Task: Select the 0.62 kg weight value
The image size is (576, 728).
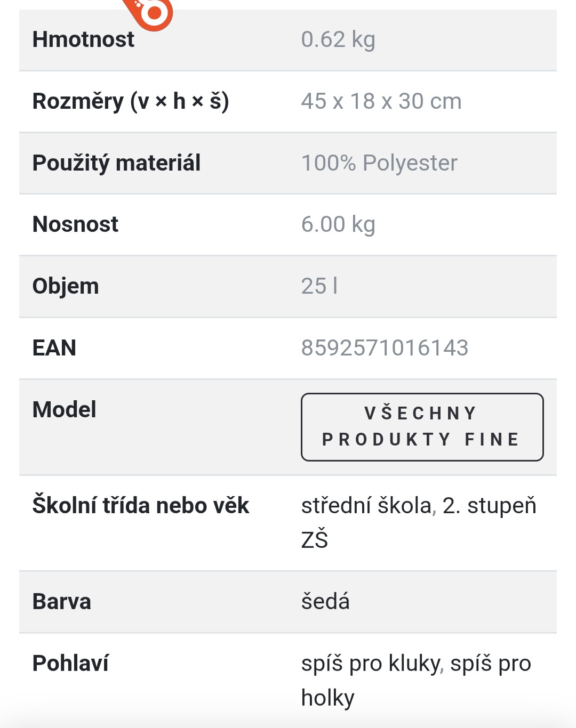Action: click(x=338, y=39)
